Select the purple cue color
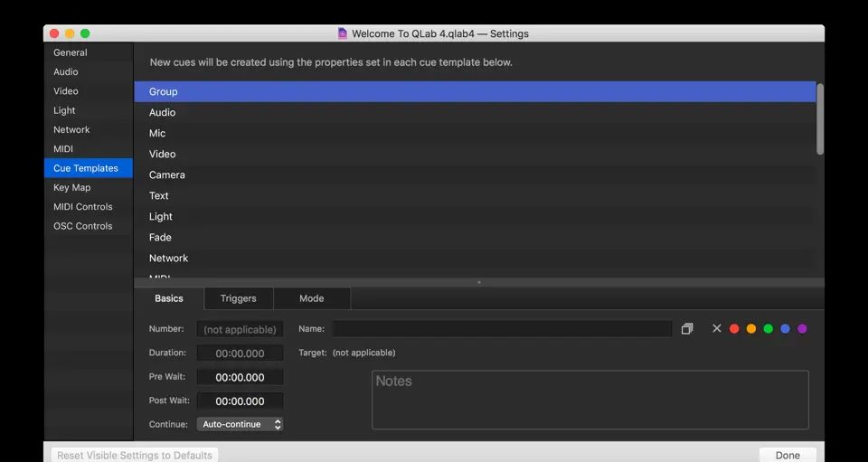 click(x=802, y=329)
